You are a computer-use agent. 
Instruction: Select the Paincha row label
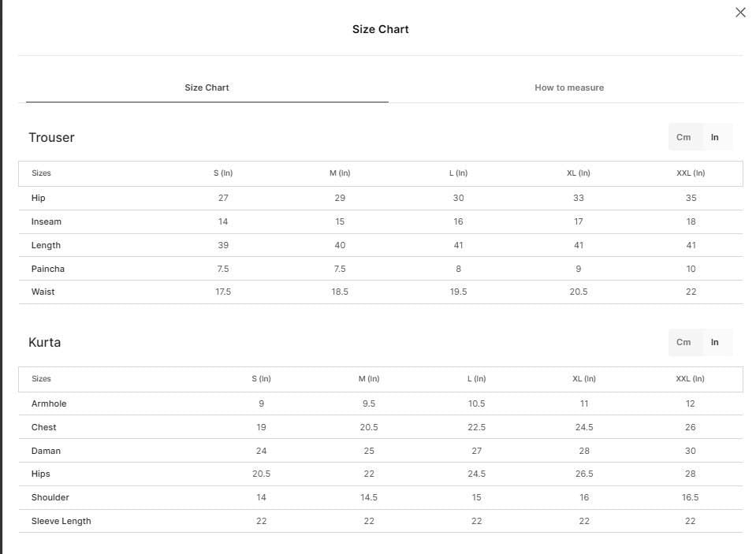[48, 269]
